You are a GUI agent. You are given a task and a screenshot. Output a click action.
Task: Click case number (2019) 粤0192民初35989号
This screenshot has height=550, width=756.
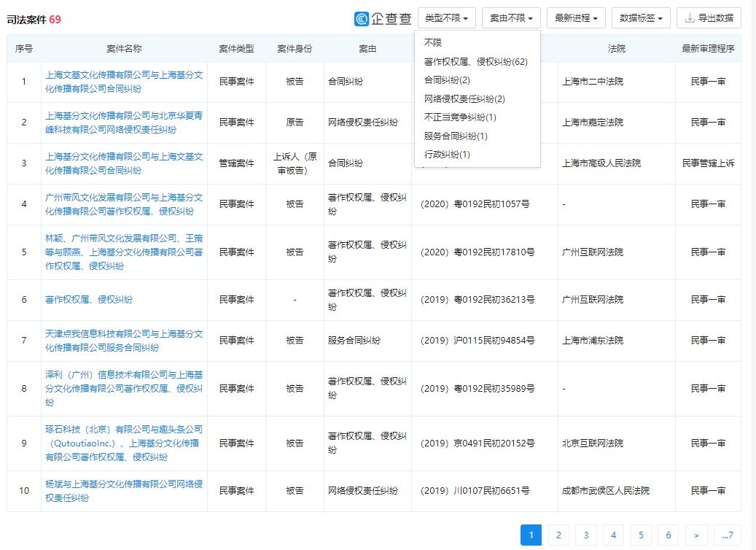pos(478,388)
